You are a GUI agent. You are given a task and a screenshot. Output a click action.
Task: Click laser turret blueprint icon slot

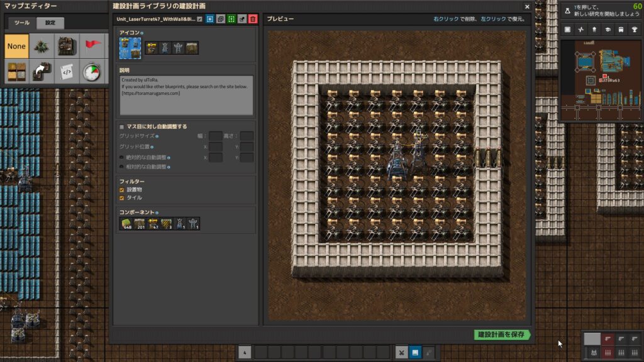click(x=152, y=48)
